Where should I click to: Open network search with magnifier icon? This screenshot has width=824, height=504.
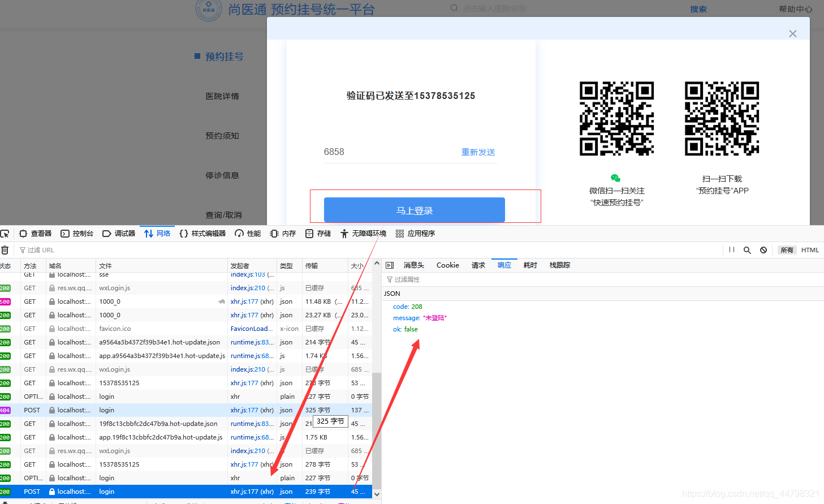tap(747, 250)
